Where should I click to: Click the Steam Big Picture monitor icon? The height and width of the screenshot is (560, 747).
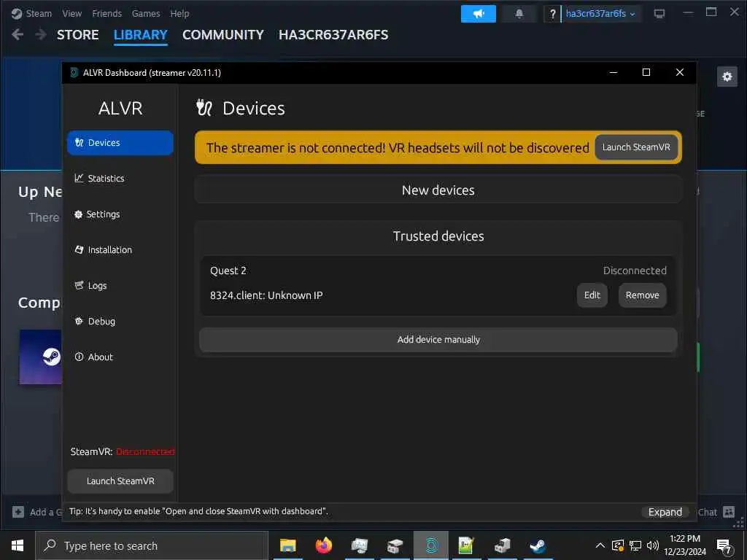[x=659, y=14]
